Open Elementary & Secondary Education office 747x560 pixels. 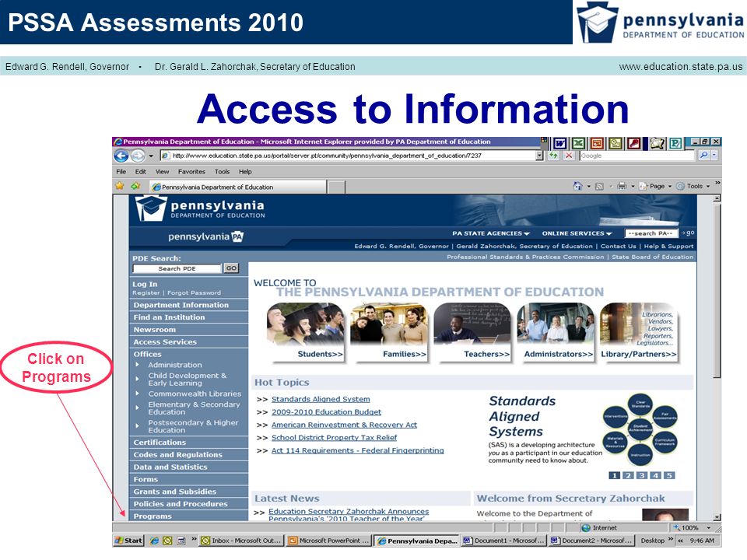click(194, 408)
